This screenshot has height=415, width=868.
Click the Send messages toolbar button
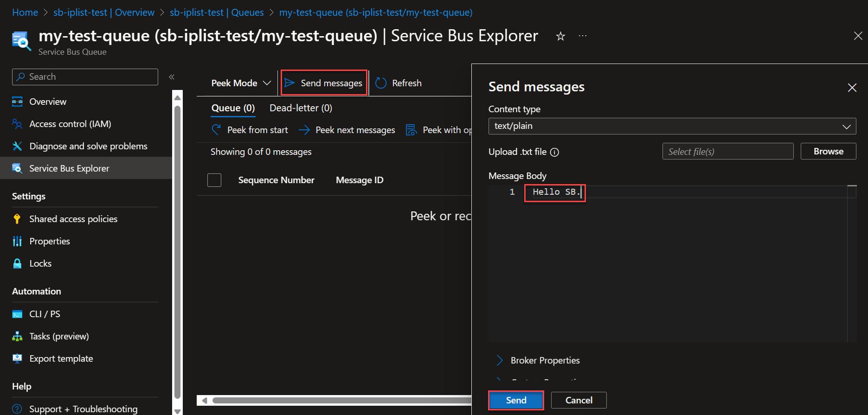coord(324,83)
